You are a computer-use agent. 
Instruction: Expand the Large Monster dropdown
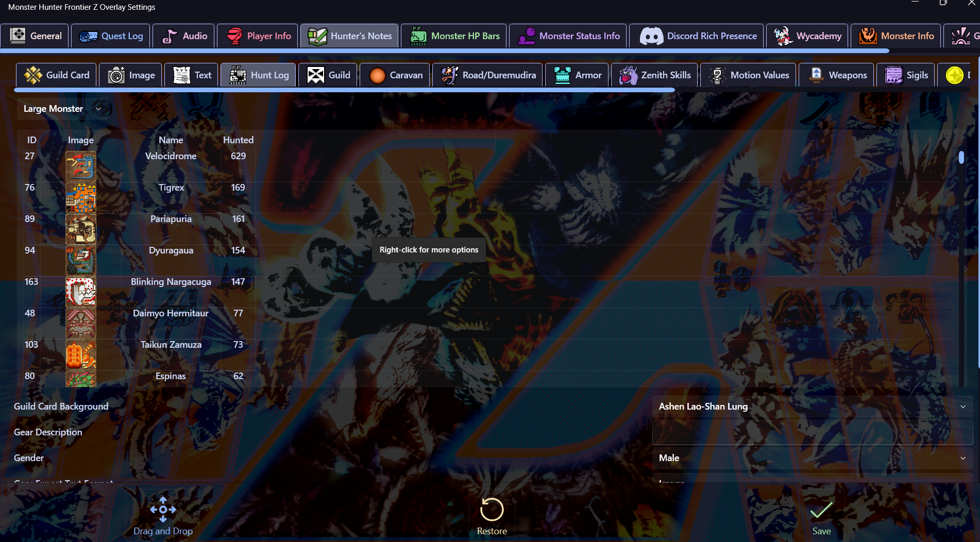64,109
